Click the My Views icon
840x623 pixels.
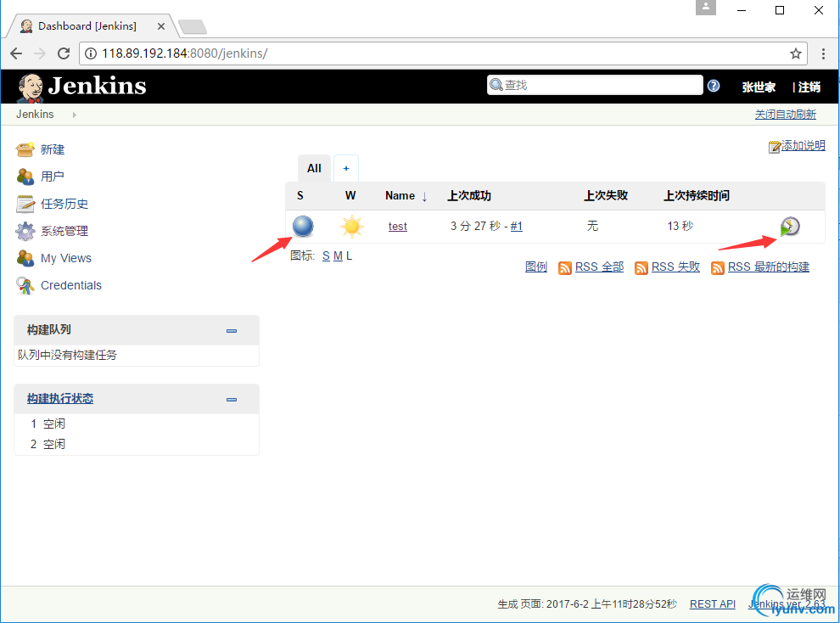(25, 258)
